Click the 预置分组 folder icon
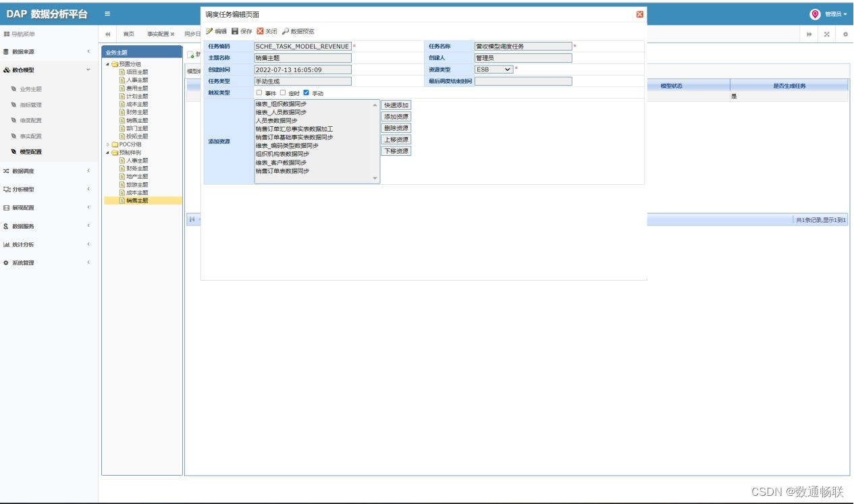This screenshot has height=504, width=854. [x=115, y=64]
